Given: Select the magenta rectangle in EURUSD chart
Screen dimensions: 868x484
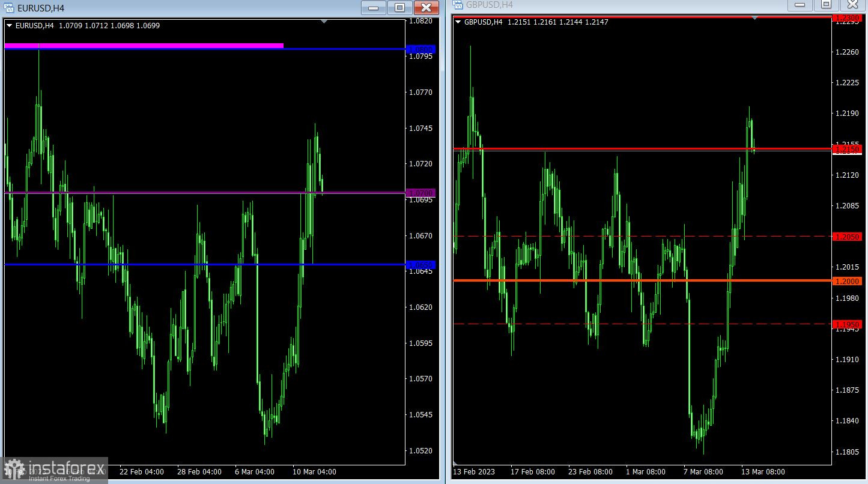Looking at the screenshot, I should click(x=144, y=45).
